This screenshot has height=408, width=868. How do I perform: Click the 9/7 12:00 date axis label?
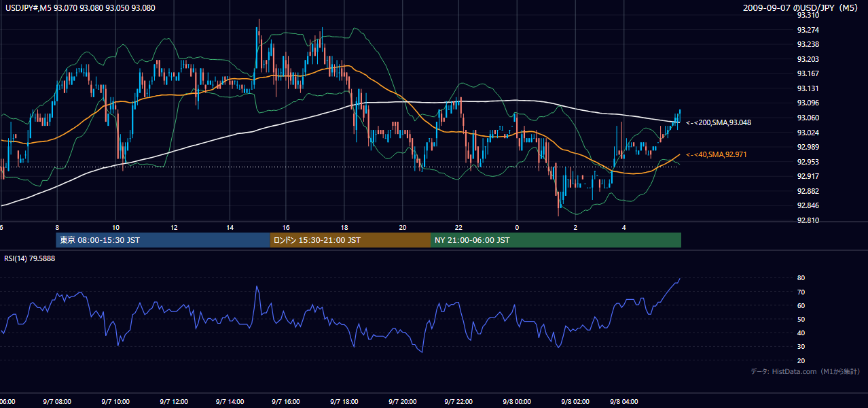click(174, 402)
